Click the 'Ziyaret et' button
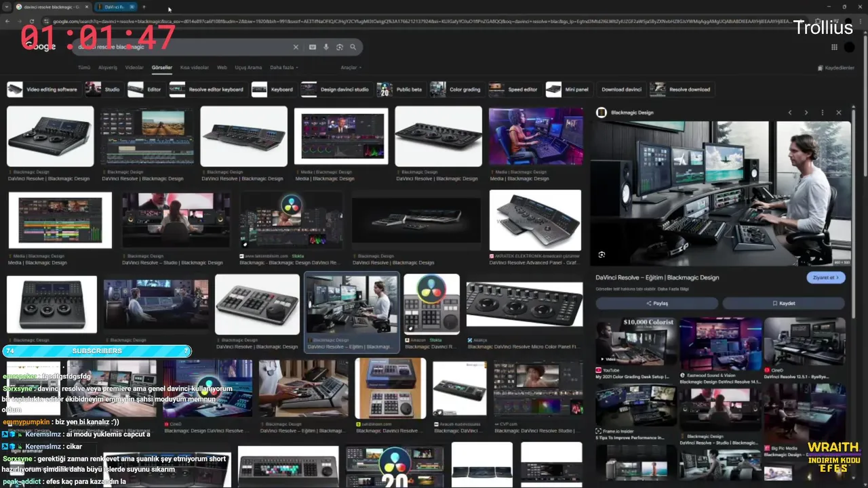 coord(825,277)
